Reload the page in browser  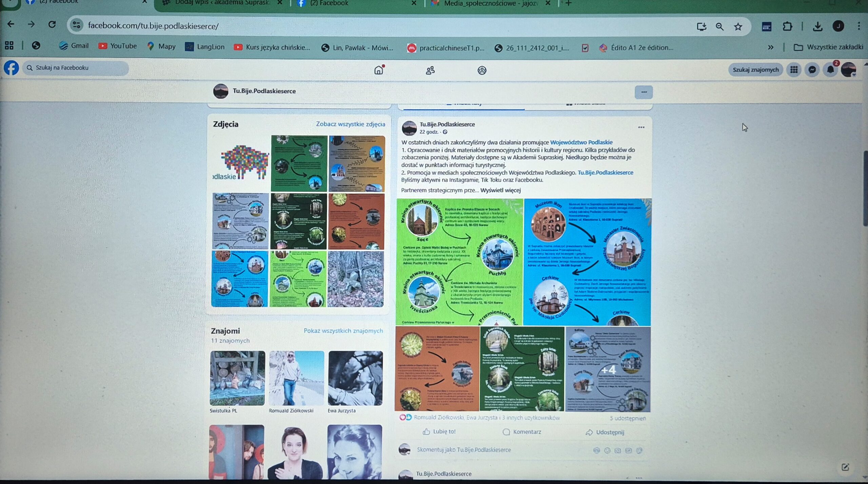pyautogui.click(x=52, y=24)
